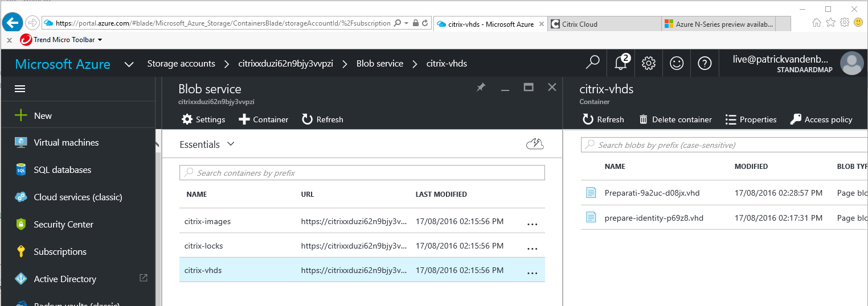The image size is (868, 306).
Task: Click Storage accounts breadcrumb
Action: point(181,64)
